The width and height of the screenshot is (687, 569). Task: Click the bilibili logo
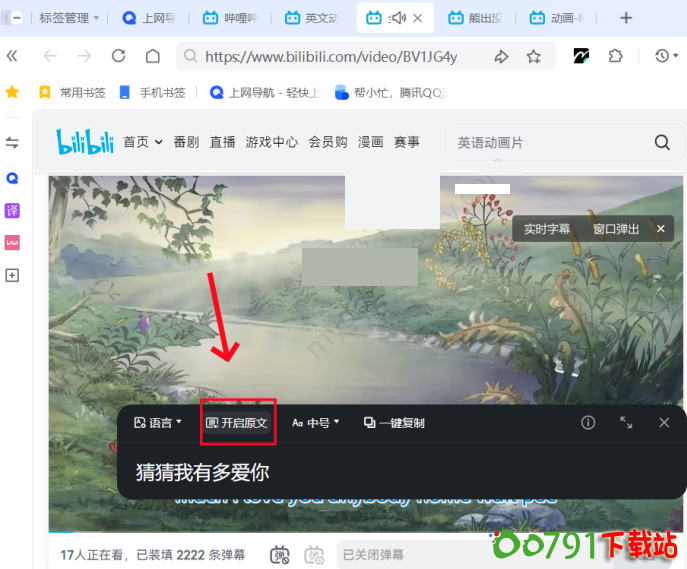(x=85, y=141)
